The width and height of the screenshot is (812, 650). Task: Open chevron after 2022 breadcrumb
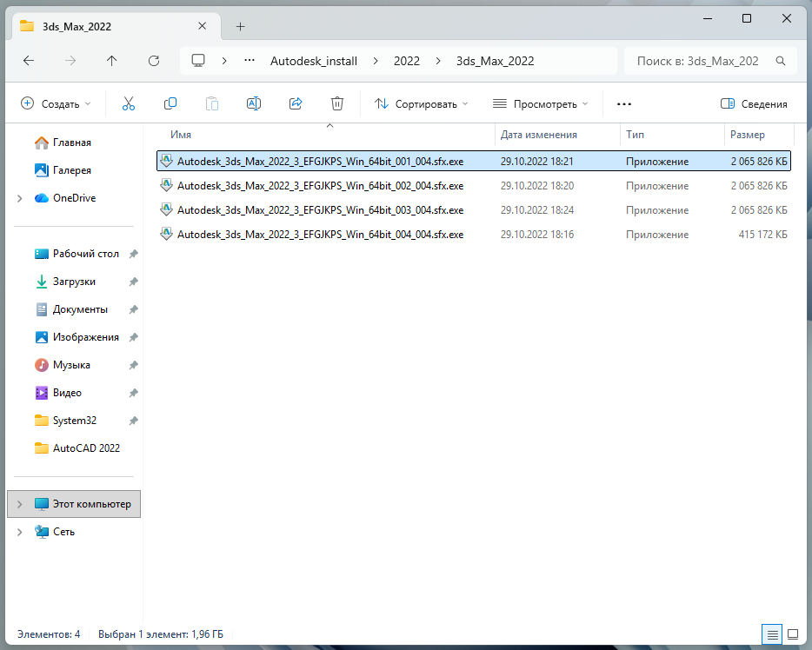click(x=438, y=61)
